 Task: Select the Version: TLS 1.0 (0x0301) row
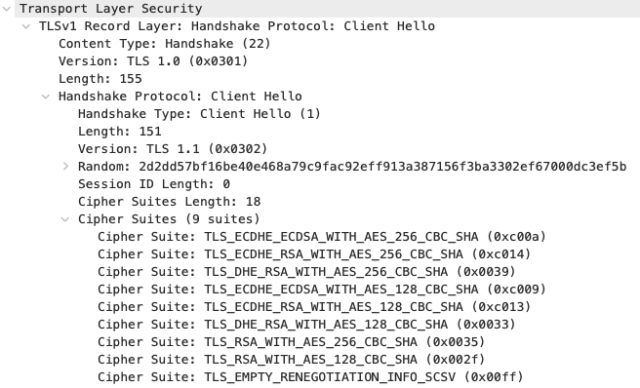click(x=153, y=61)
